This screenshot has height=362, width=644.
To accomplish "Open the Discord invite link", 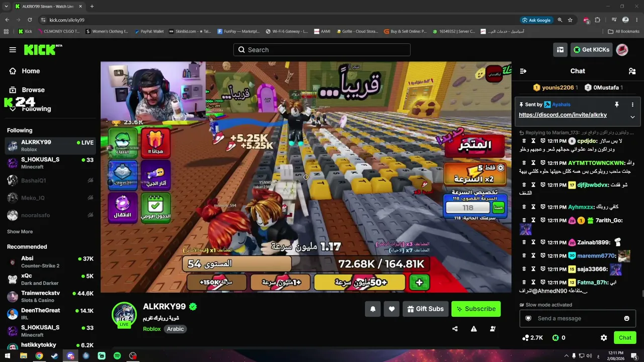I will point(562,115).
